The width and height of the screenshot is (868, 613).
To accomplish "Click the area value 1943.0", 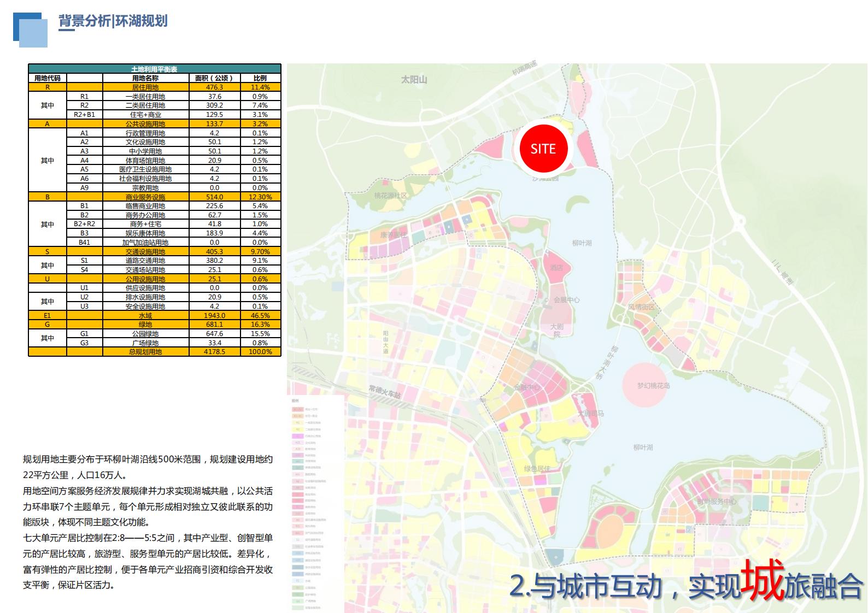I will pyautogui.click(x=214, y=316).
